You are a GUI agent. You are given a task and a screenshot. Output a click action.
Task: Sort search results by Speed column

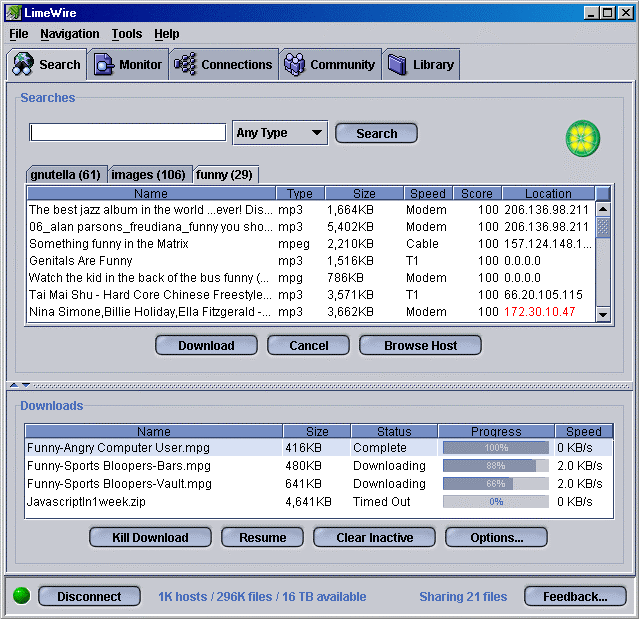pyautogui.click(x=427, y=194)
